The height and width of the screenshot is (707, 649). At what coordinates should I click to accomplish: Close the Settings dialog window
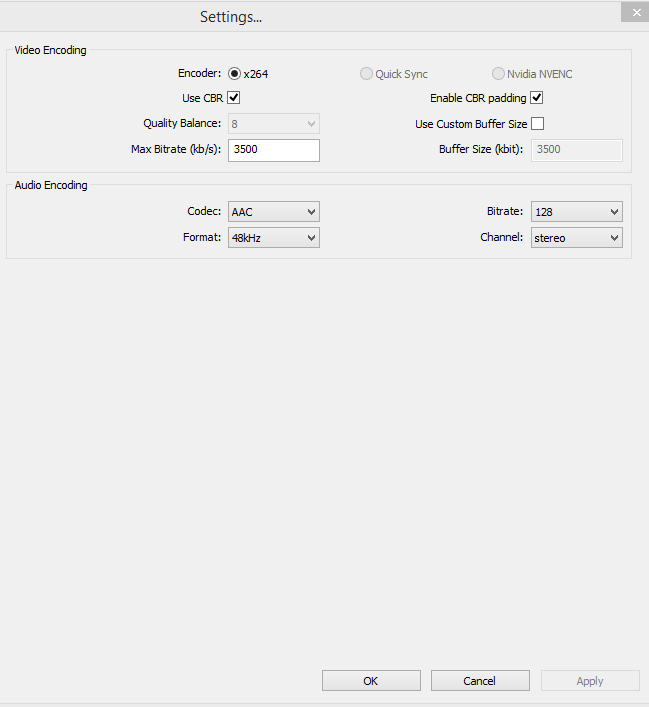click(636, 12)
